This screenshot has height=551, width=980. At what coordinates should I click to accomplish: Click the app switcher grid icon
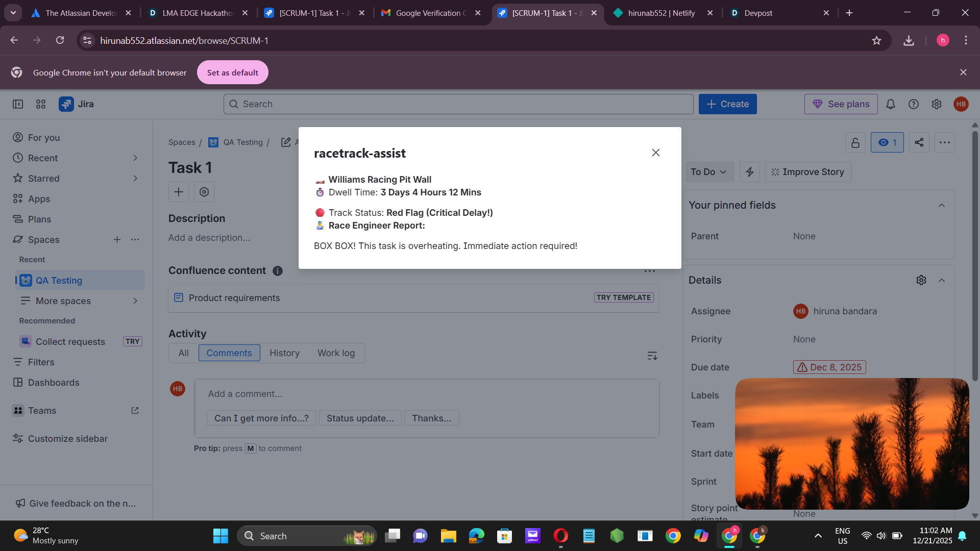click(41, 104)
